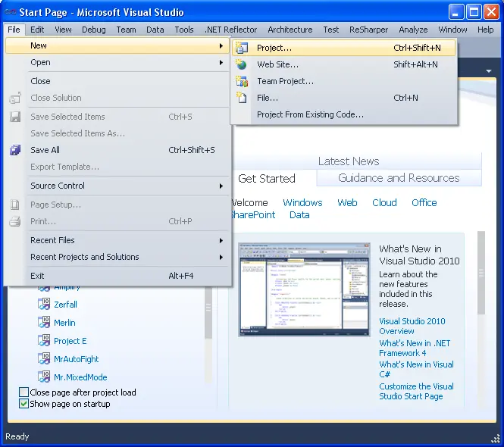Open the Edit menu
504x447 pixels.
coord(37,30)
